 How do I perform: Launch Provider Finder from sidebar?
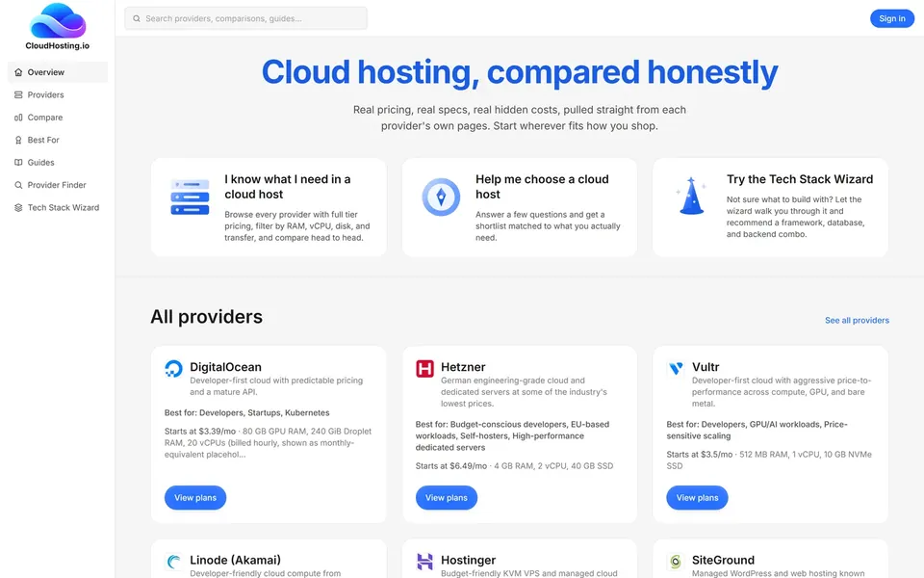[x=58, y=185]
